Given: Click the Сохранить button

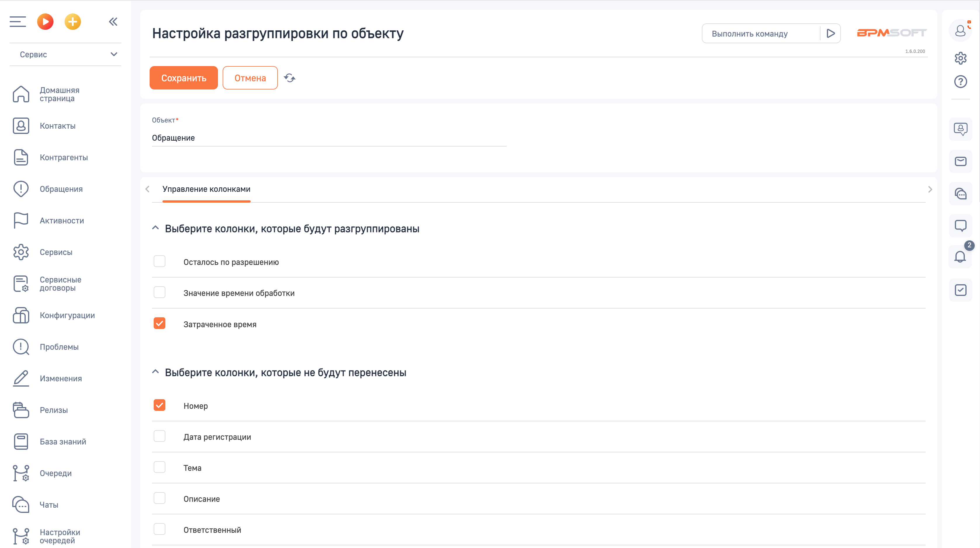Looking at the screenshot, I should coord(184,78).
